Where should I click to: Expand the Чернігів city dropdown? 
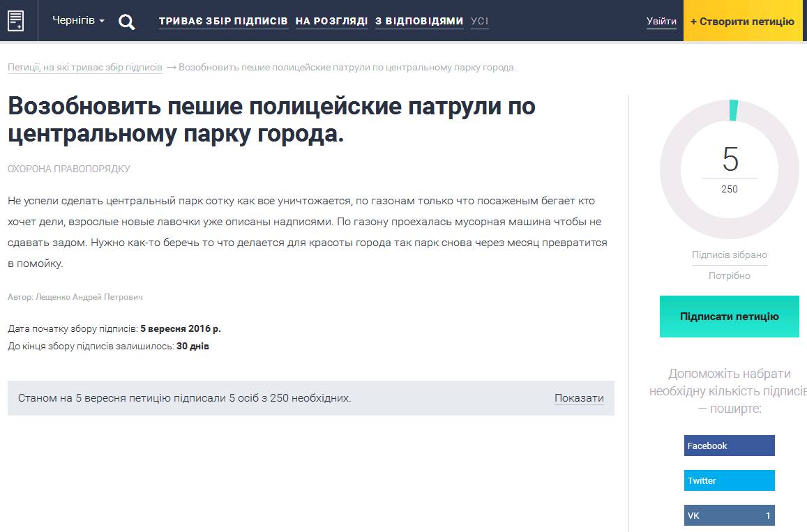click(x=78, y=21)
